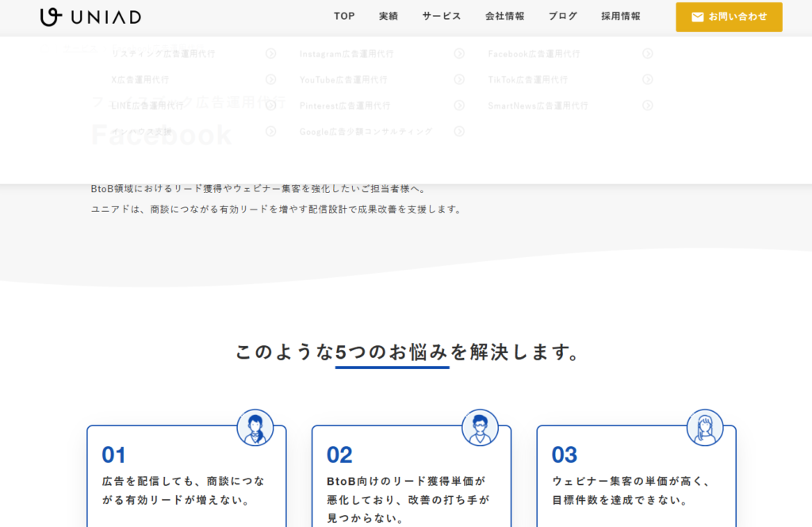This screenshot has height=527, width=812.
Task: Click arrow icon beside X広告運用代行
Action: click(271, 79)
